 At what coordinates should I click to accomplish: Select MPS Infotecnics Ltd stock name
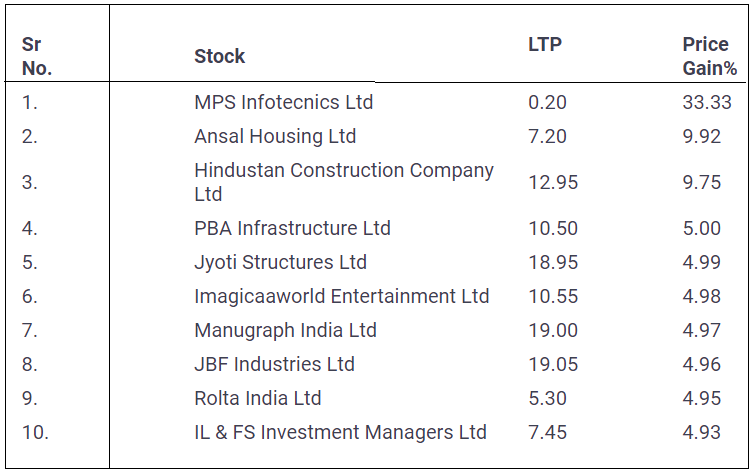[x=283, y=102]
